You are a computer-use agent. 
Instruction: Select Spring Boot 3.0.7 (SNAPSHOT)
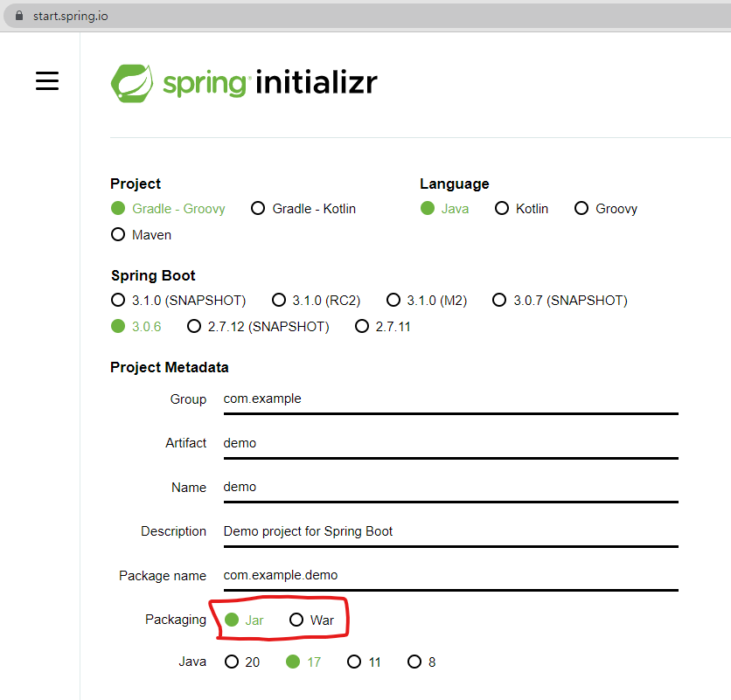560,300
